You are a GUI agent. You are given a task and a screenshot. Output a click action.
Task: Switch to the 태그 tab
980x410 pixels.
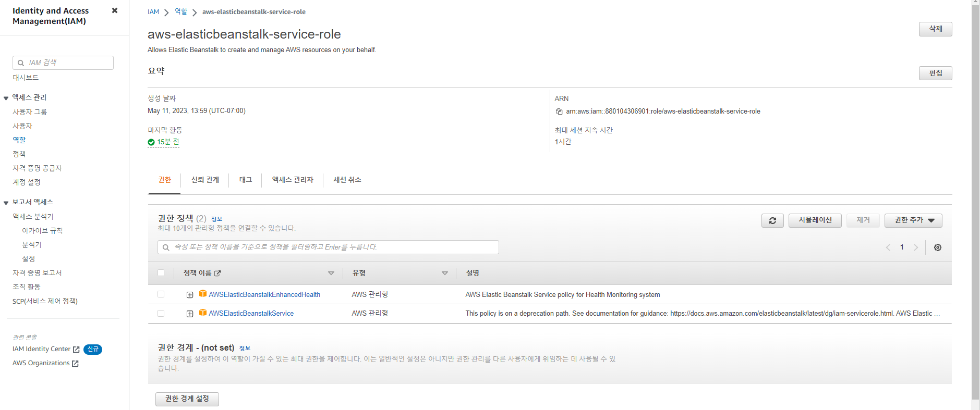tap(246, 180)
